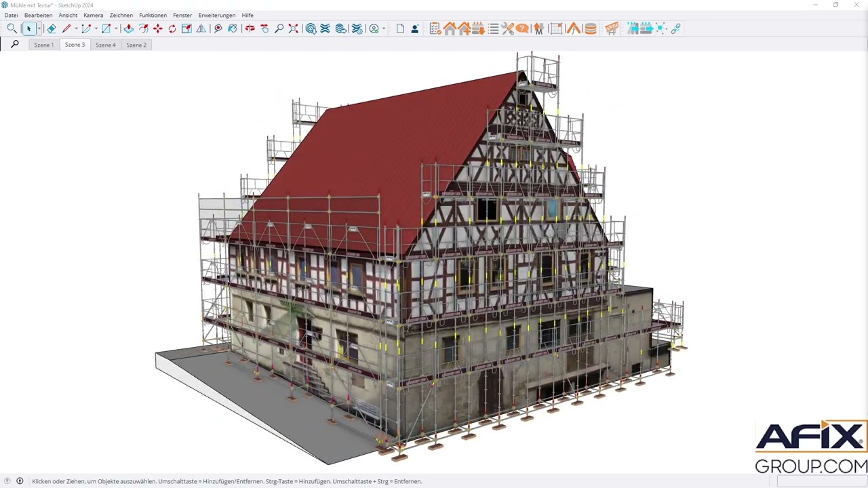Switch to the Szene 4 tab
868x488 pixels.
(x=106, y=45)
